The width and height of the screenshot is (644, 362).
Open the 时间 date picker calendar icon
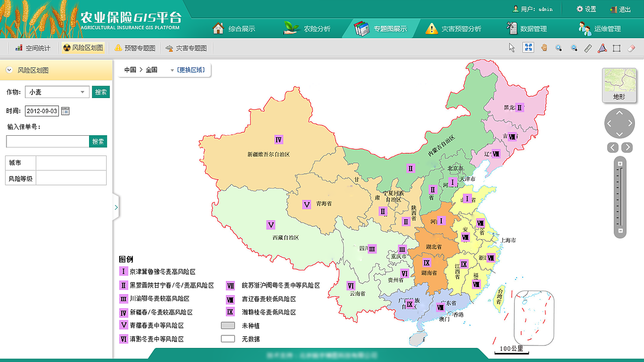pyautogui.click(x=65, y=111)
